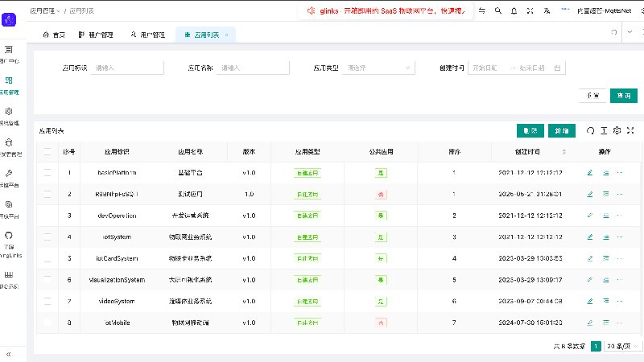644x362 pixels.
Task: Switch to the Home tab
Action: pos(54,35)
